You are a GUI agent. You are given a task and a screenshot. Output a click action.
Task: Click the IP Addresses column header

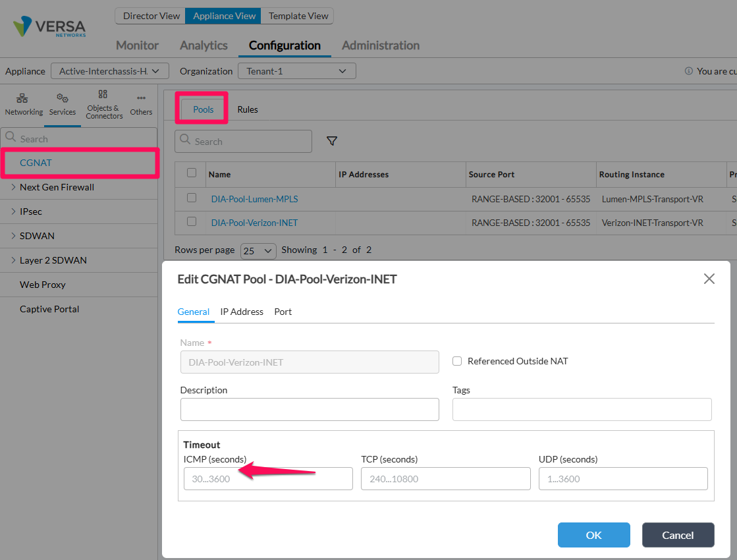click(400, 175)
